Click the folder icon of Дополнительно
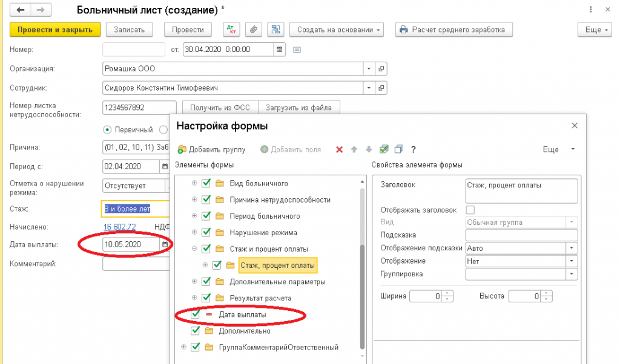This screenshot has height=364, width=620. (209, 331)
